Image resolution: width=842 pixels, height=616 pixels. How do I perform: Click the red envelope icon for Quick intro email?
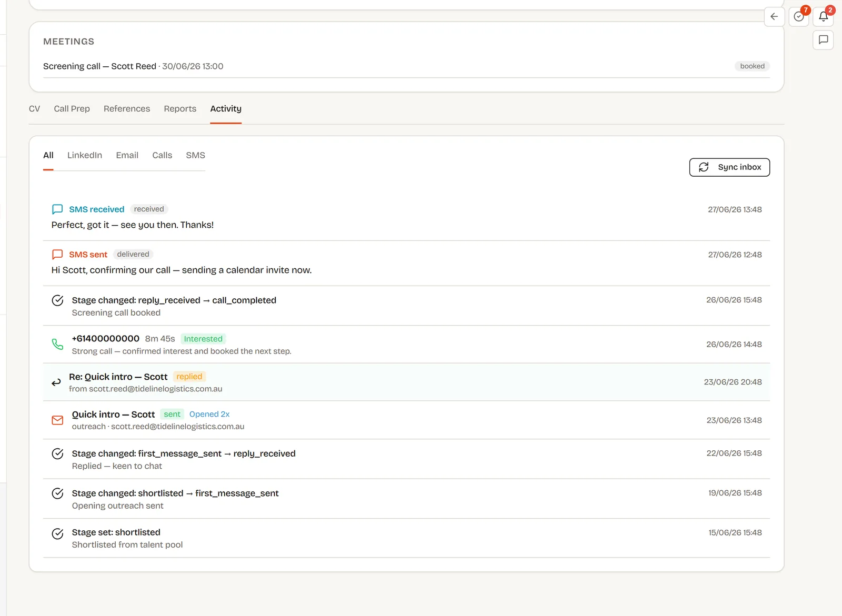(x=58, y=420)
